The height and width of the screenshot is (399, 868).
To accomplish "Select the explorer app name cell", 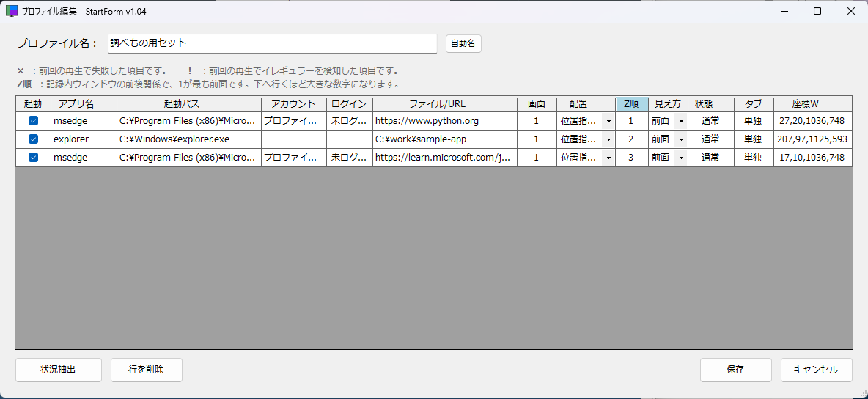I will 84,139.
